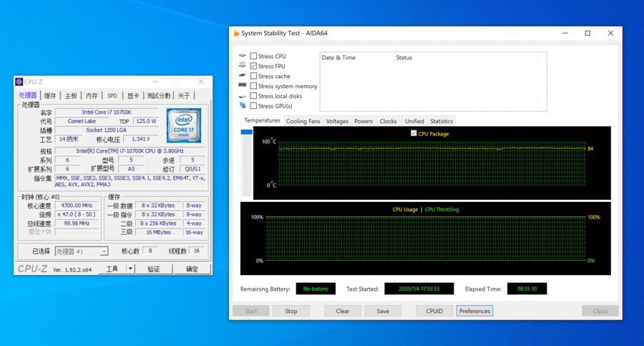
Task: Click the core voltage value 1.341 V
Action: [141, 139]
